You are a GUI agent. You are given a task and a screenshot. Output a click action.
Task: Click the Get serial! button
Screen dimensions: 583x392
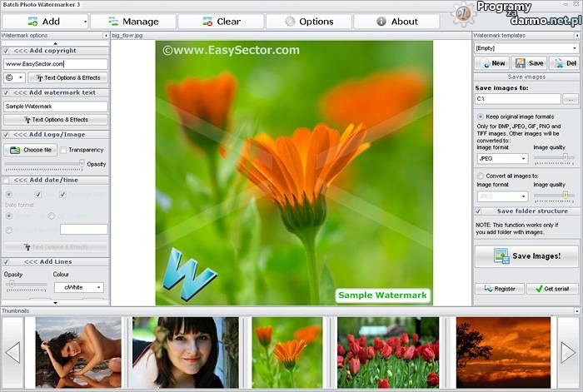(x=552, y=289)
